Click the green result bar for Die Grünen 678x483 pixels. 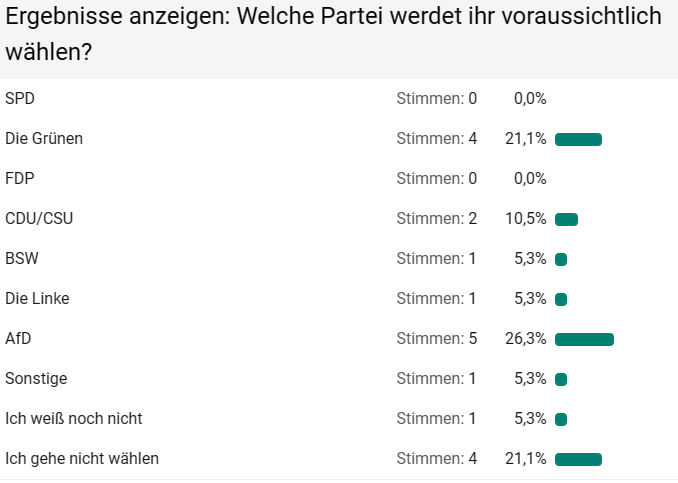point(578,139)
